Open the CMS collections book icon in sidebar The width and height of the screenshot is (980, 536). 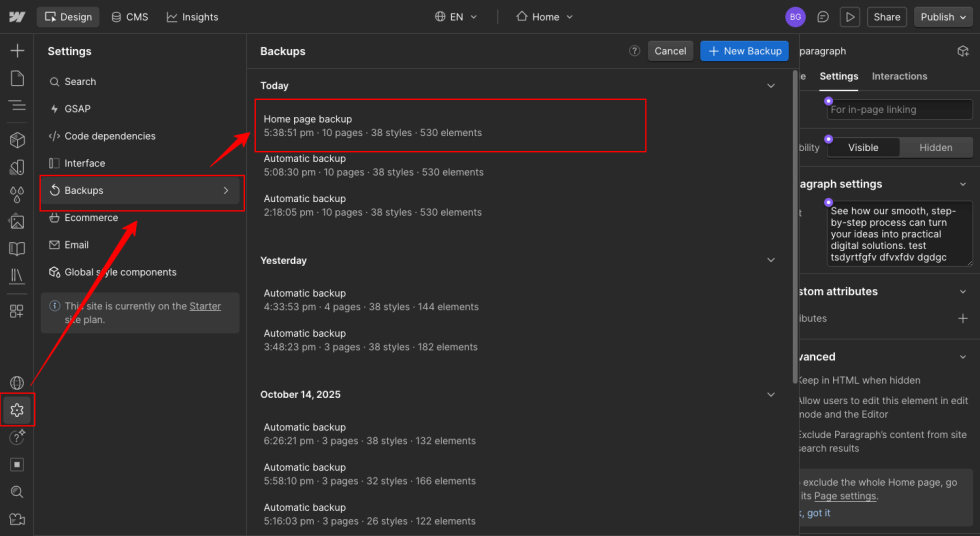coord(17,249)
